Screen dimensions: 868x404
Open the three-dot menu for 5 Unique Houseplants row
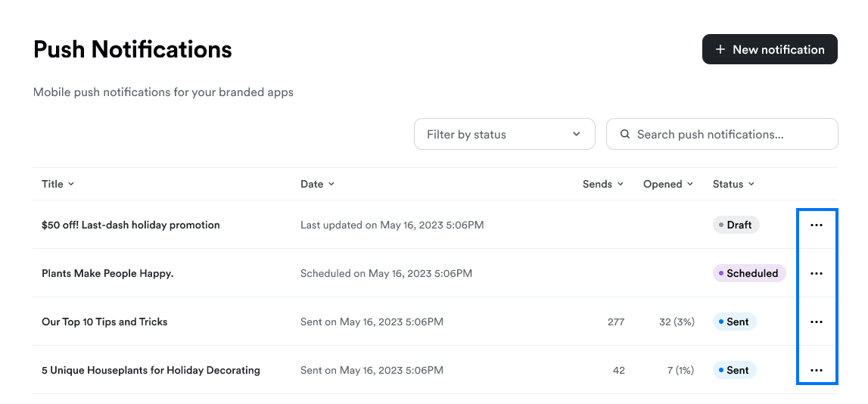816,370
